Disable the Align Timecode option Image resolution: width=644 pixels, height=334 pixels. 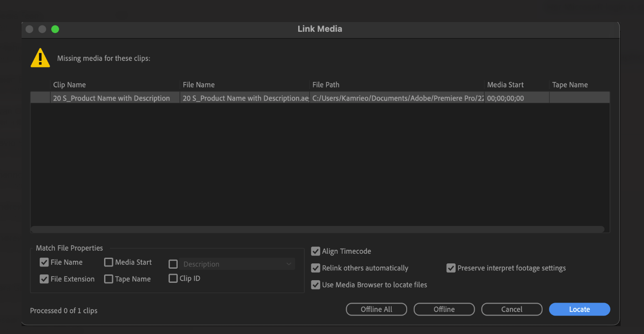[315, 251]
